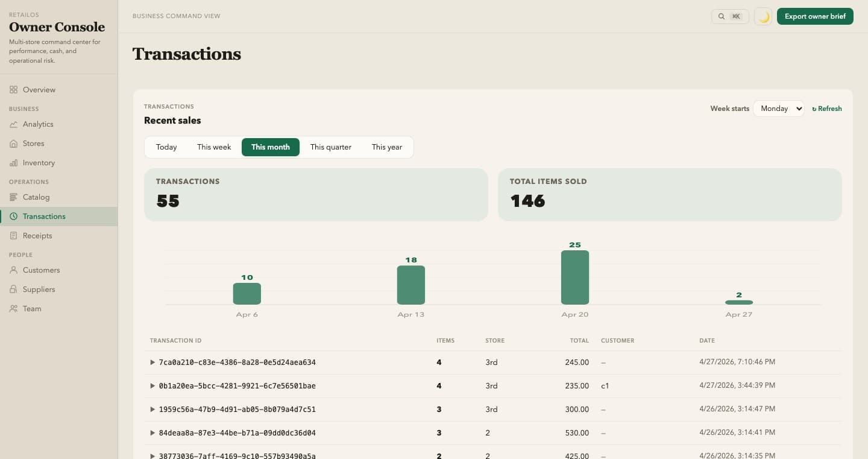Viewport: 868px width, 459px height.
Task: Expand transaction 0b1a20ea-5bcc-4281-9921-6c7e56501bae
Action: coord(153,386)
